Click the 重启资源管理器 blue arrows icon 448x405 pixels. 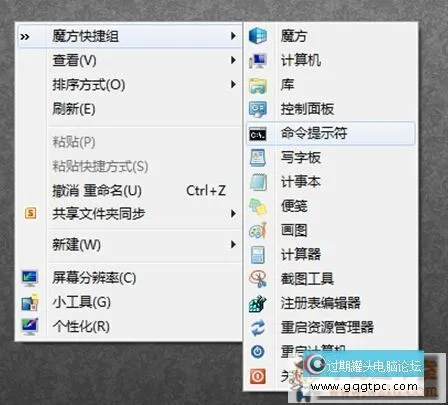258,328
